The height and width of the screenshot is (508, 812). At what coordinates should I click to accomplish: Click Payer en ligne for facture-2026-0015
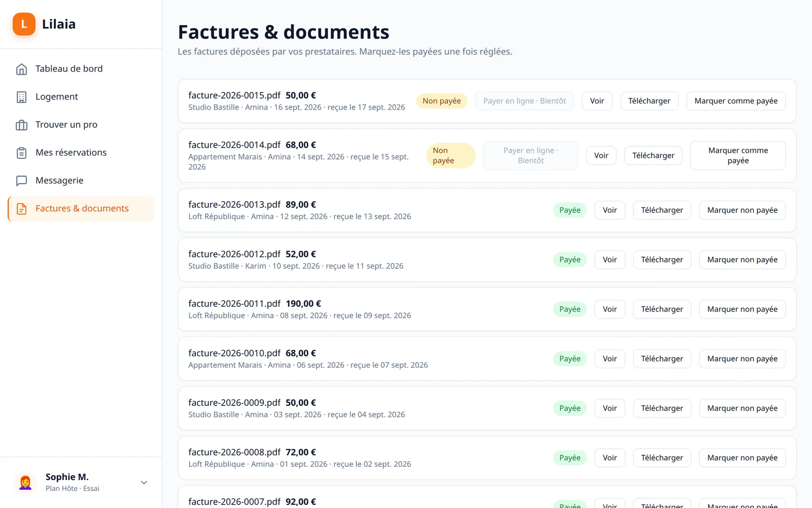coord(524,101)
